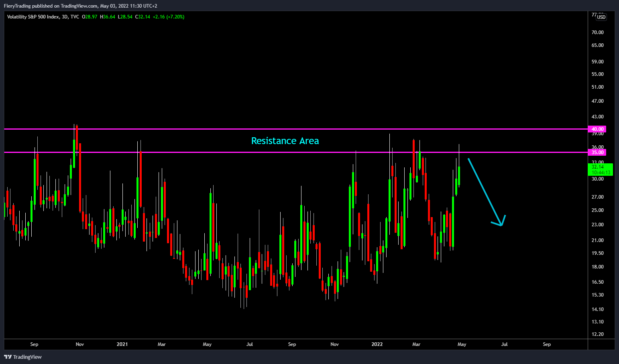The image size is (619, 364).
Task: Click the 18.00 price axis label
Action: click(598, 267)
